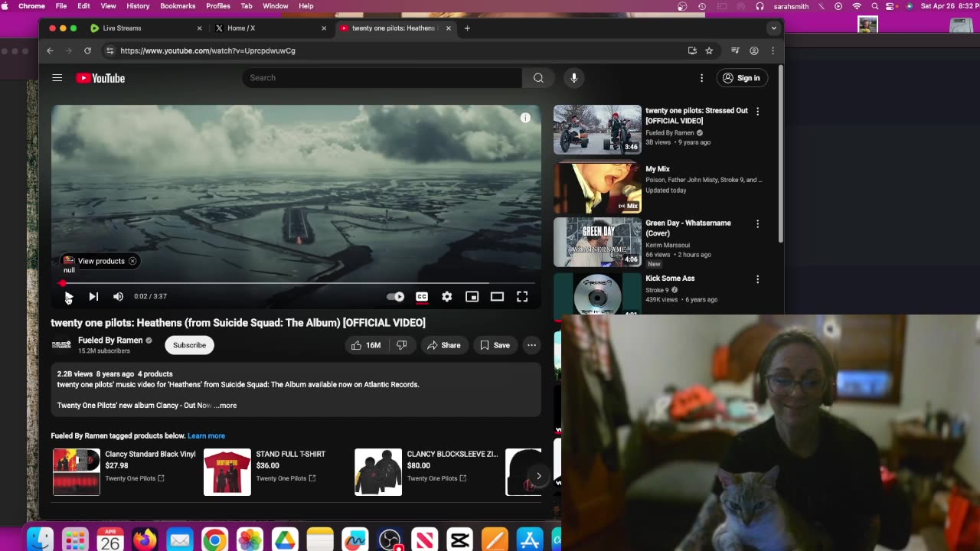This screenshot has width=980, height=551.
Task: Seek on the video progress bar
Action: [296, 283]
